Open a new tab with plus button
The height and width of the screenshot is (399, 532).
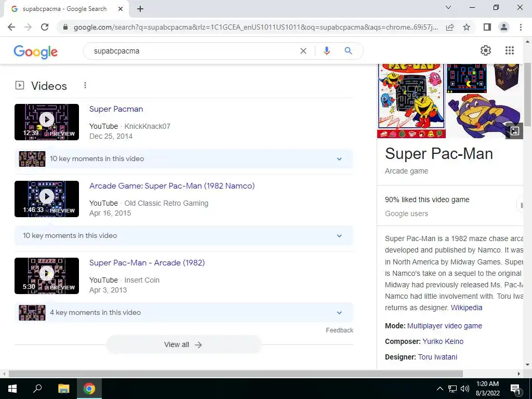[140, 9]
